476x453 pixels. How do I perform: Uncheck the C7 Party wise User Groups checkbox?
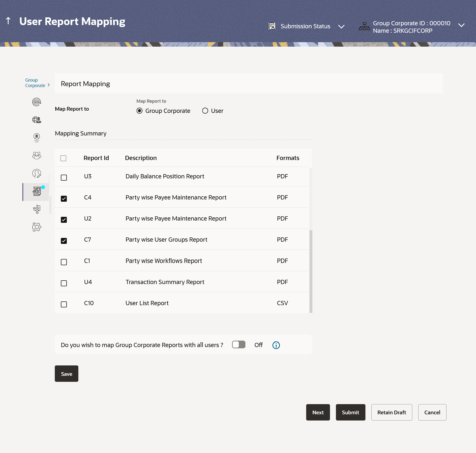tap(64, 241)
